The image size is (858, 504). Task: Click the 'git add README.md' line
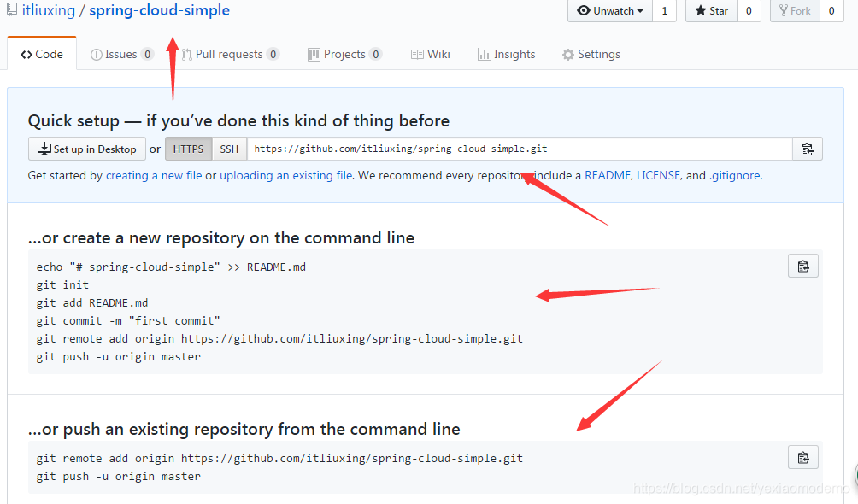coord(92,302)
